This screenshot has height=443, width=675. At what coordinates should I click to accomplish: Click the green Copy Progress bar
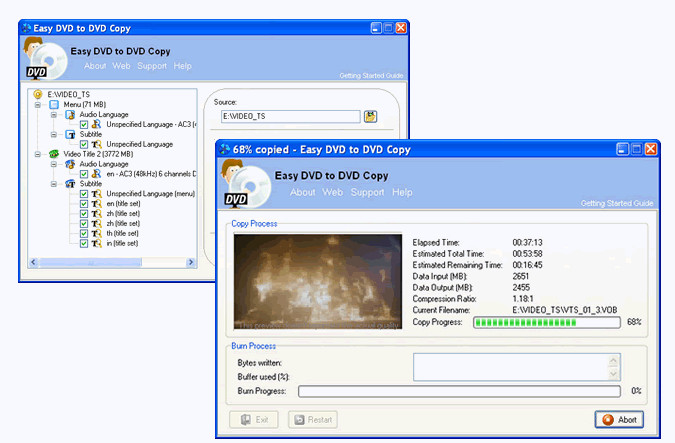547,322
